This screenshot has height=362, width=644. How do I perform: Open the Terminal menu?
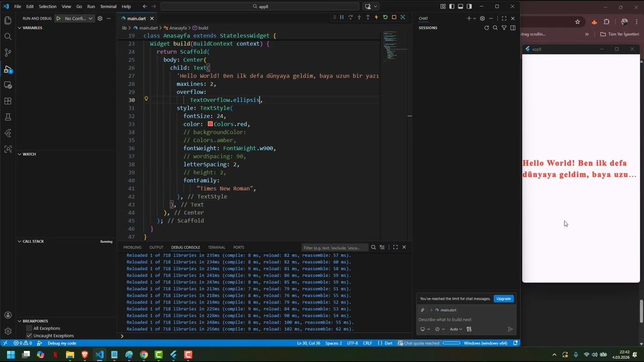(x=108, y=7)
